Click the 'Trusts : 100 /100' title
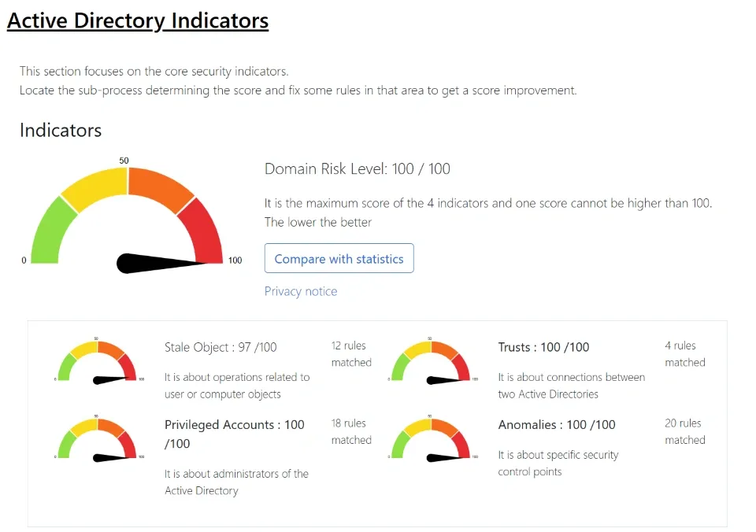This screenshot has height=532, width=756. click(543, 347)
